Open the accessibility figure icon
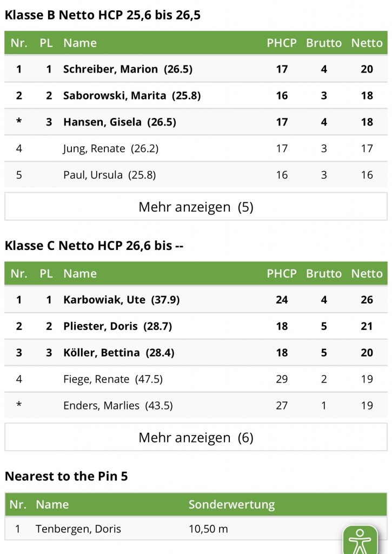Screen dimensions: 392x554 pos(360,540)
